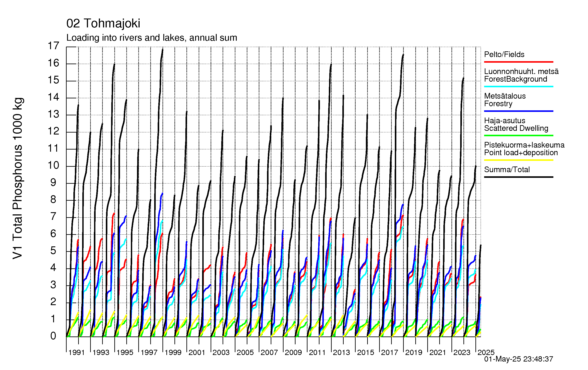
Task: Click the x-axis year label 2023
Action: [x=462, y=352]
